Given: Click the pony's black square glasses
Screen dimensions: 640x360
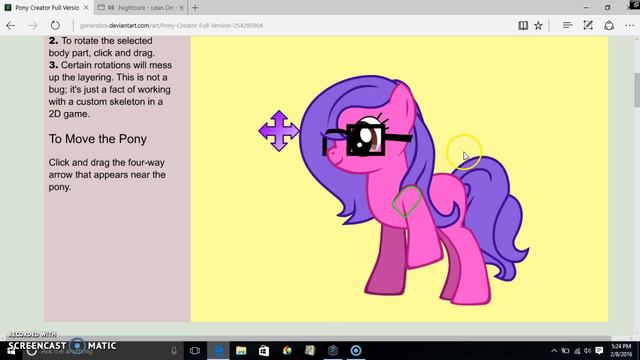Looking at the screenshot, I should pyautogui.click(x=365, y=140).
